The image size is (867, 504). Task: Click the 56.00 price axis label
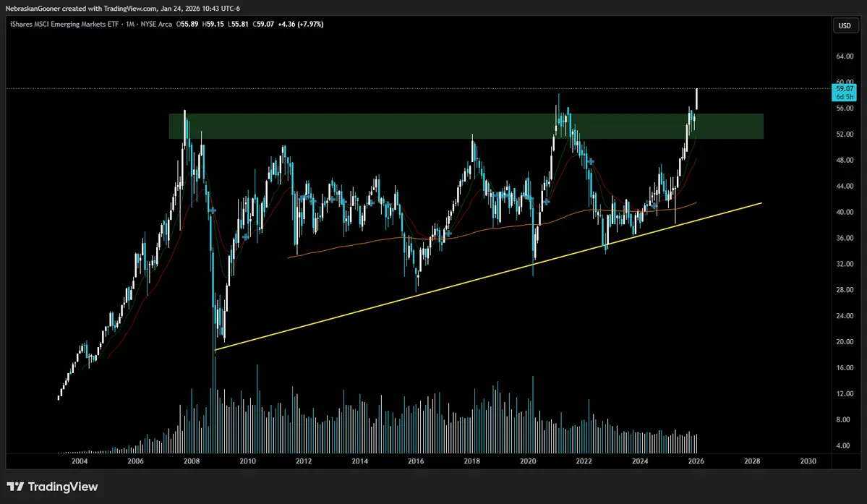(845, 108)
